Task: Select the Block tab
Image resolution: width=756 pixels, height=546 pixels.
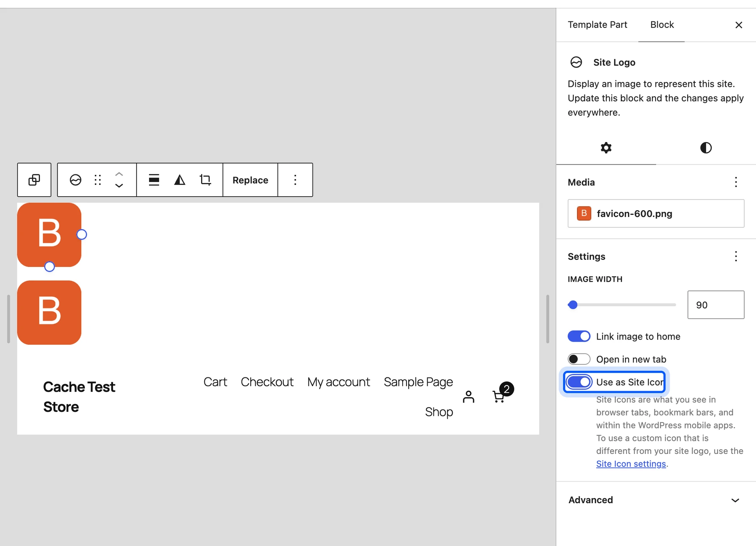Action: click(x=662, y=25)
